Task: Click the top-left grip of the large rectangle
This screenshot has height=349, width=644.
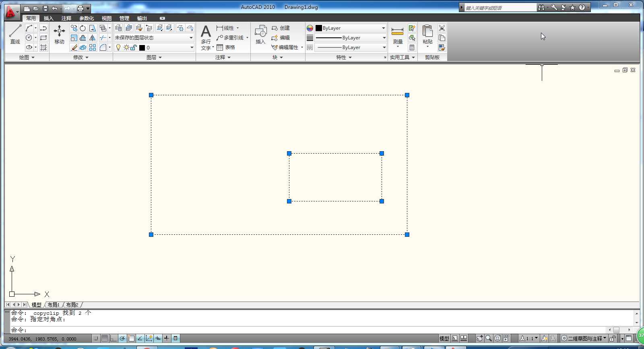Action: click(x=151, y=95)
